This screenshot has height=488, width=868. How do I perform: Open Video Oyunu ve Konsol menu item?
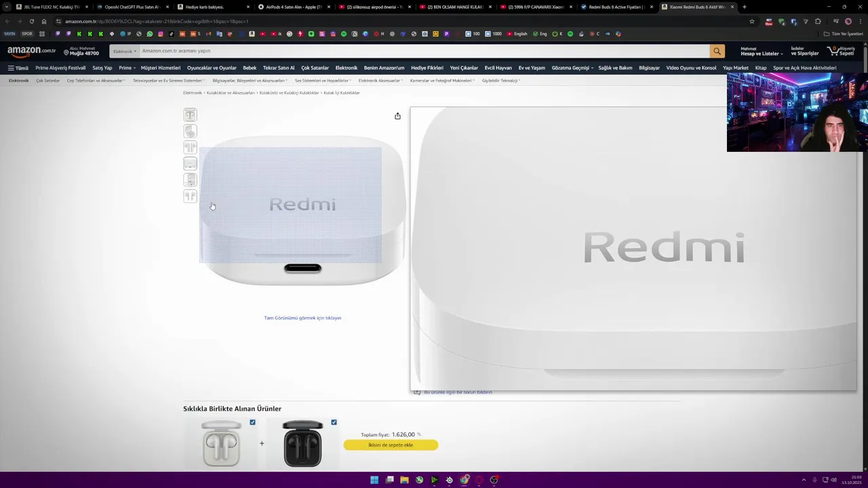point(691,68)
